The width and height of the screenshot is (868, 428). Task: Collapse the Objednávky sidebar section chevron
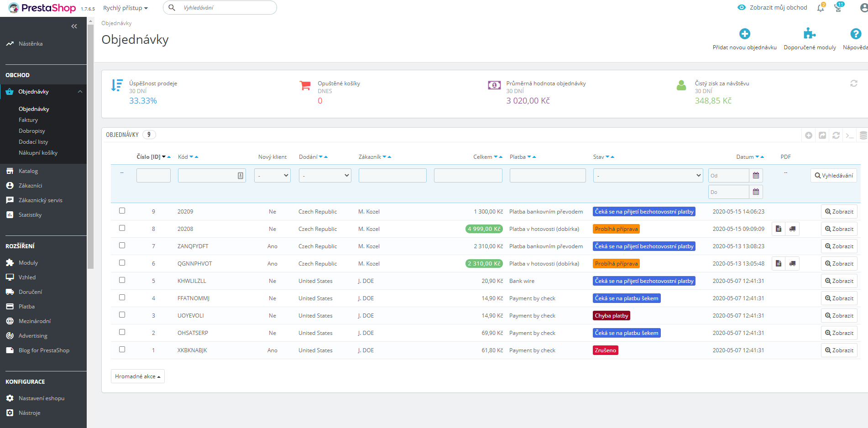80,92
